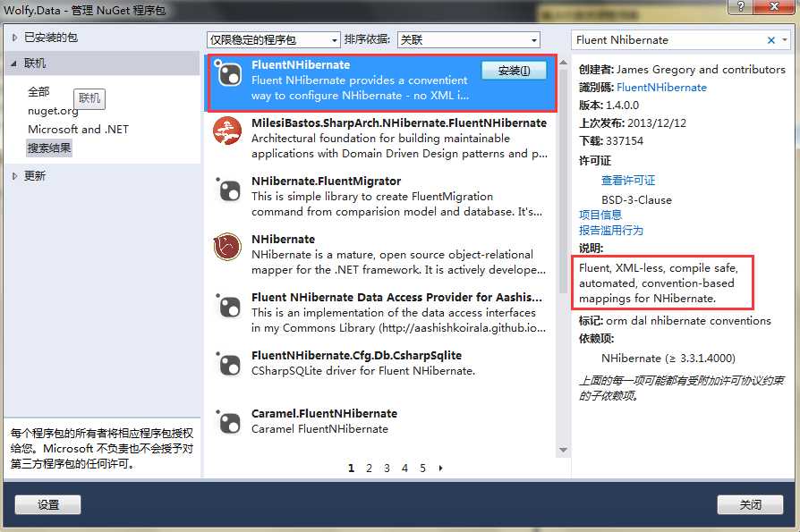Click the MilesiBastos.SharpArch package bonsai icon
The height and width of the screenshot is (532, 800).
point(227,131)
